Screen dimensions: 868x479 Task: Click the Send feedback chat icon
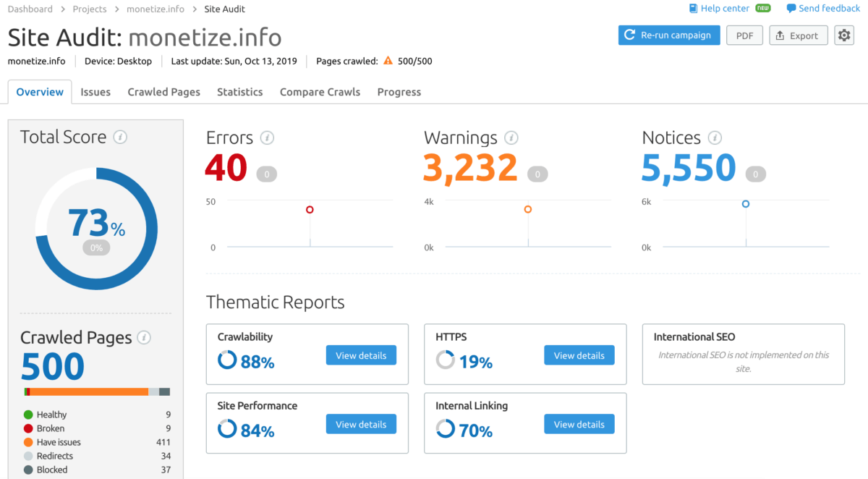pyautogui.click(x=791, y=9)
